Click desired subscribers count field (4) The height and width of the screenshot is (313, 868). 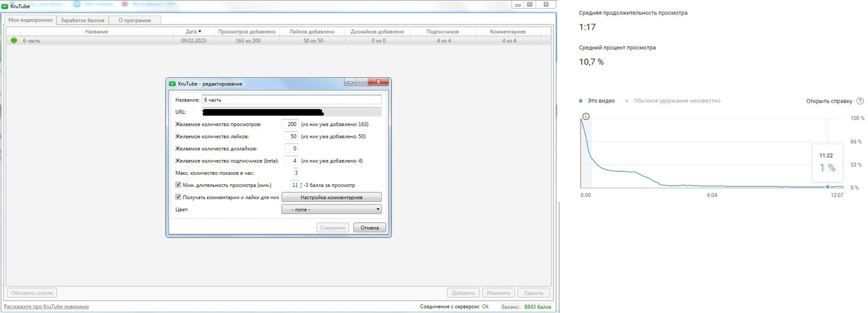pyautogui.click(x=290, y=161)
